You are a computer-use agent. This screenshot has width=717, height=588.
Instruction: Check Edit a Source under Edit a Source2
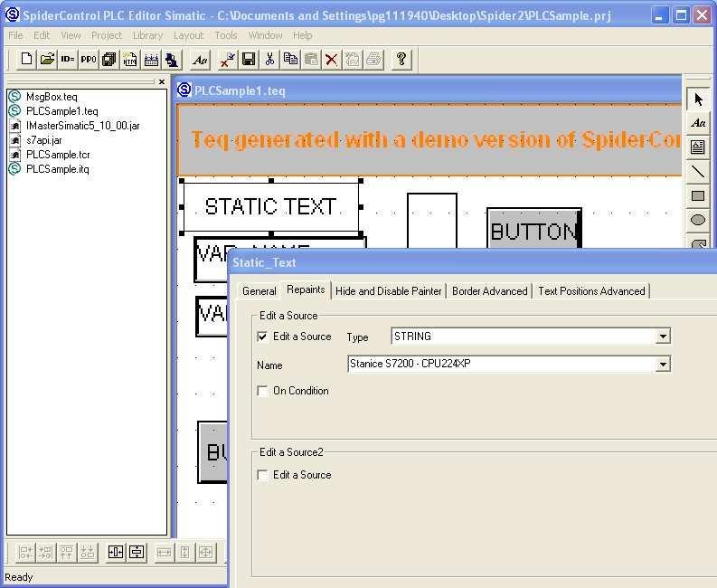click(x=262, y=475)
